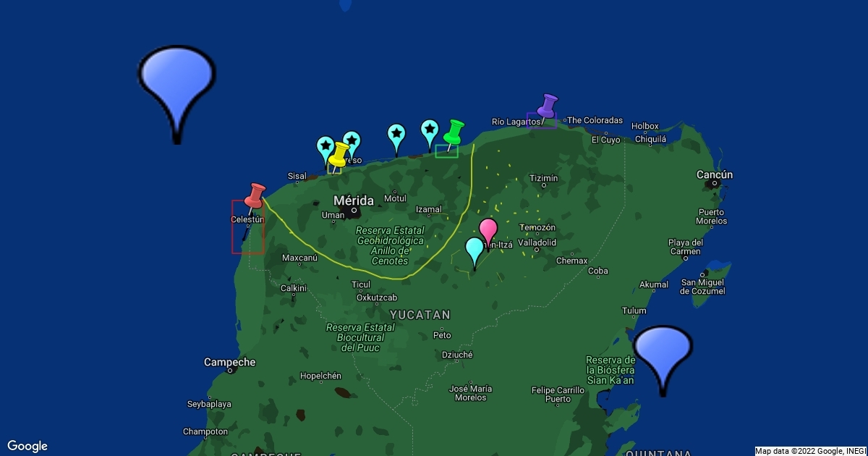Click the Mérida city label

[354, 200]
